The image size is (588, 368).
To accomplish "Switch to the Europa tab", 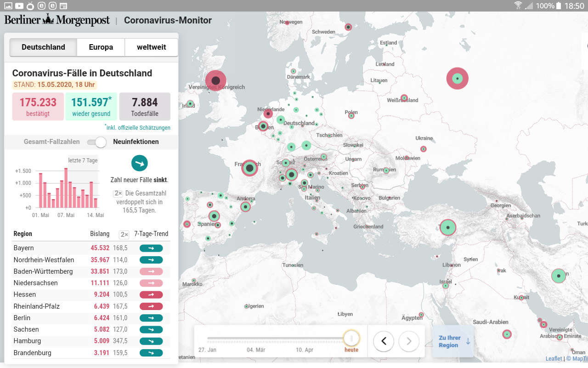I will (x=101, y=47).
